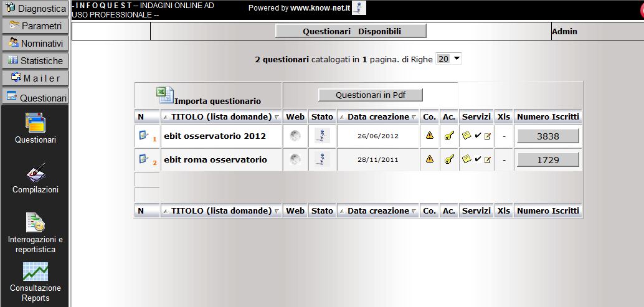This screenshot has width=644, height=307.
Task: Click the Web column header at top
Action: 295,117
